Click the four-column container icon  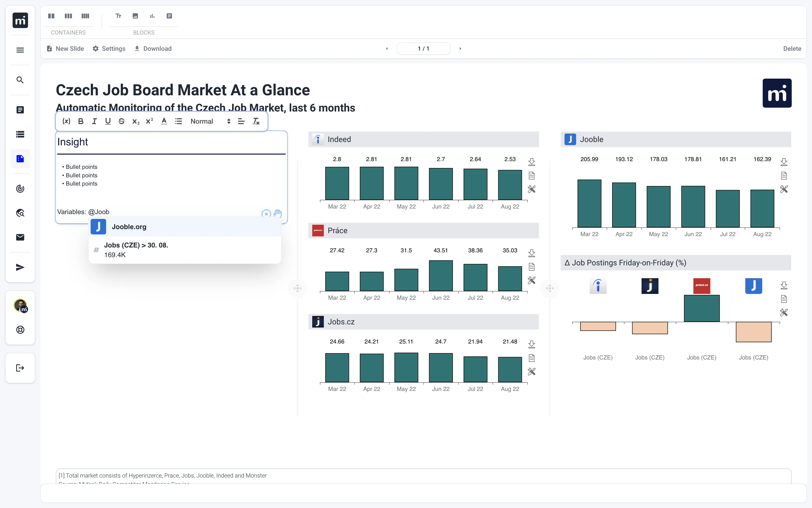(85, 16)
